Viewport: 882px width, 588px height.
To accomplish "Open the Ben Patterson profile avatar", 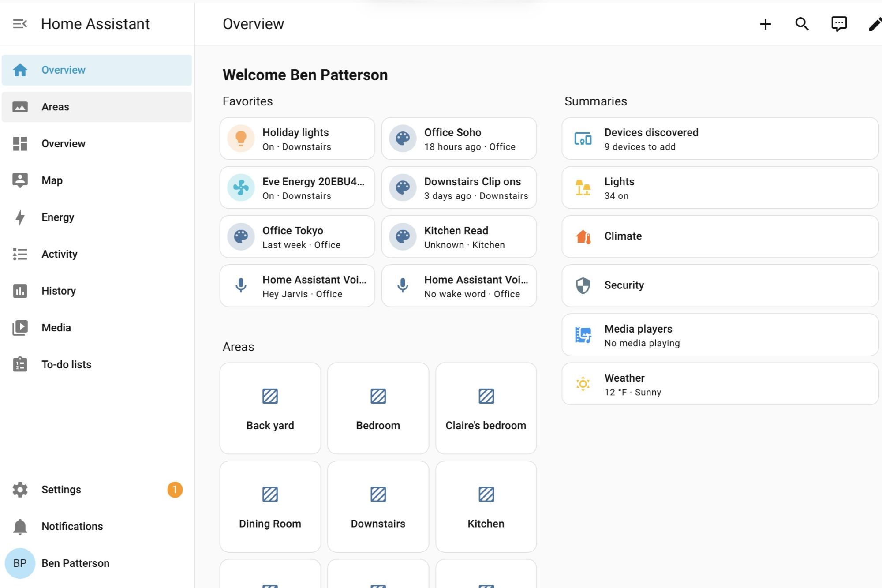I will point(20,563).
